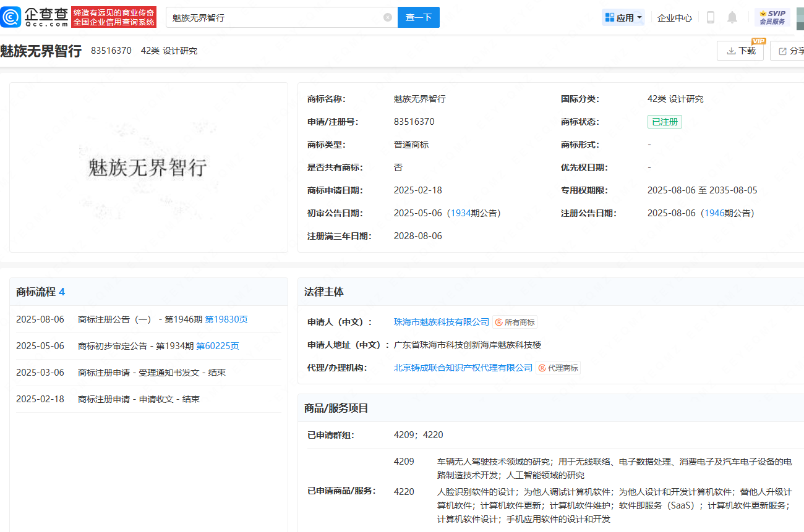Open the 1946 registration announcement issue
Image resolution: width=804 pixels, height=532 pixels.
(714, 213)
